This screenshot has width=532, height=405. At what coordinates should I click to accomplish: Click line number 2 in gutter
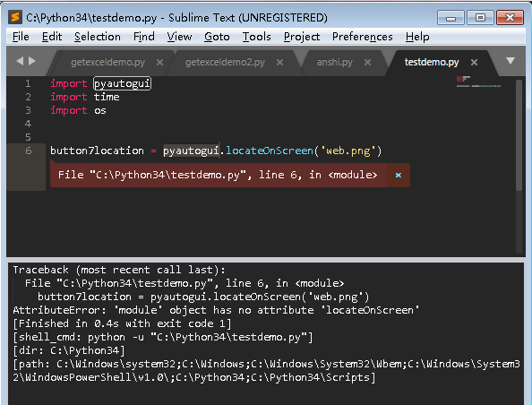coord(28,97)
